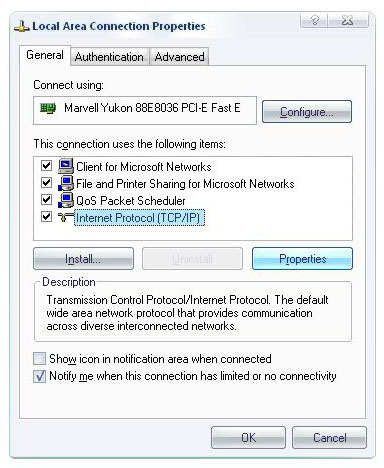Click the Install button
The image size is (384, 468).
point(83,259)
